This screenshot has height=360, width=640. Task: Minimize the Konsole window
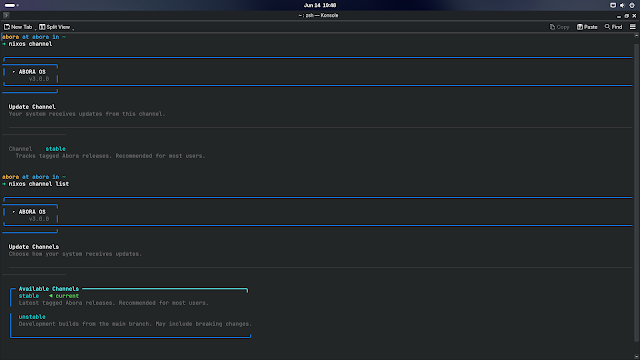[x=619, y=16]
